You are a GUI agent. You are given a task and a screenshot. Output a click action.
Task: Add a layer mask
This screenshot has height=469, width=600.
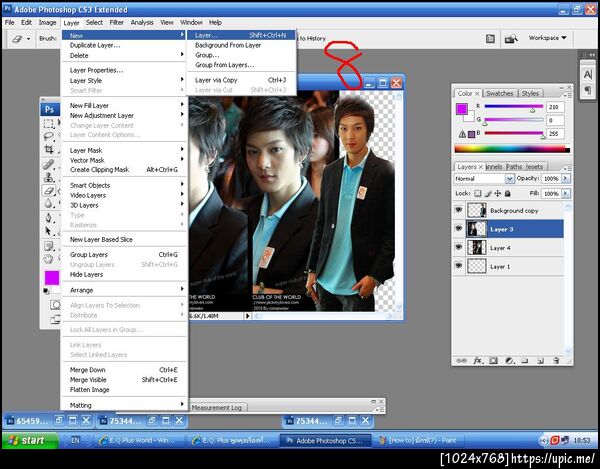494,360
